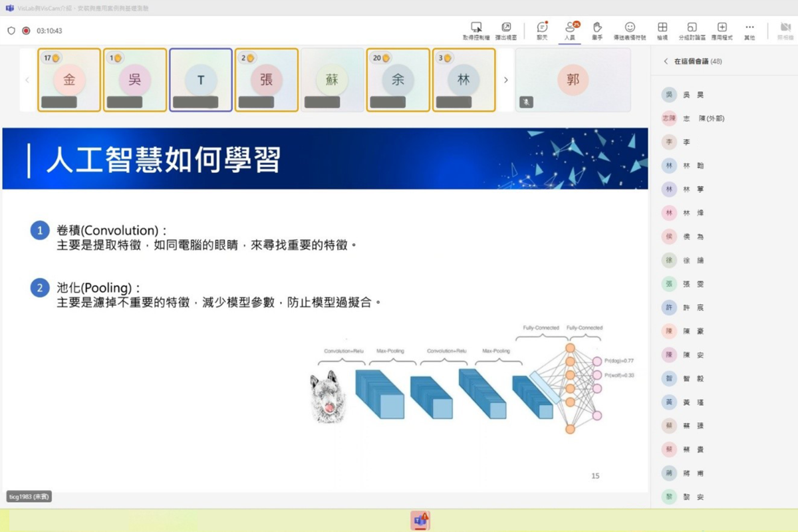The height and width of the screenshot is (532, 798).
Task: Click the Teams logo in title bar
Action: tap(9, 8)
